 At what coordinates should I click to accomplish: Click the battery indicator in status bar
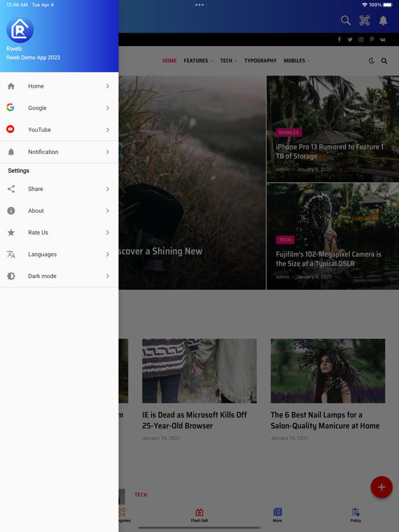tap(388, 5)
